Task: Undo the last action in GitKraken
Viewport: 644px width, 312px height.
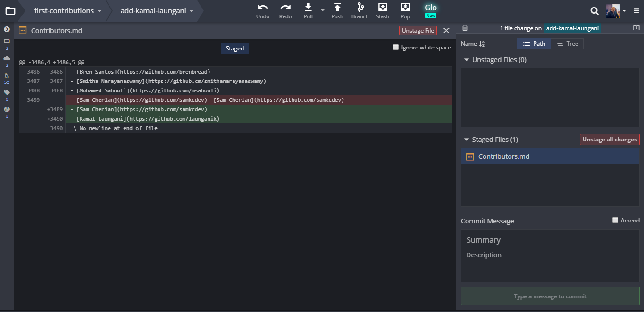Action: [262, 10]
